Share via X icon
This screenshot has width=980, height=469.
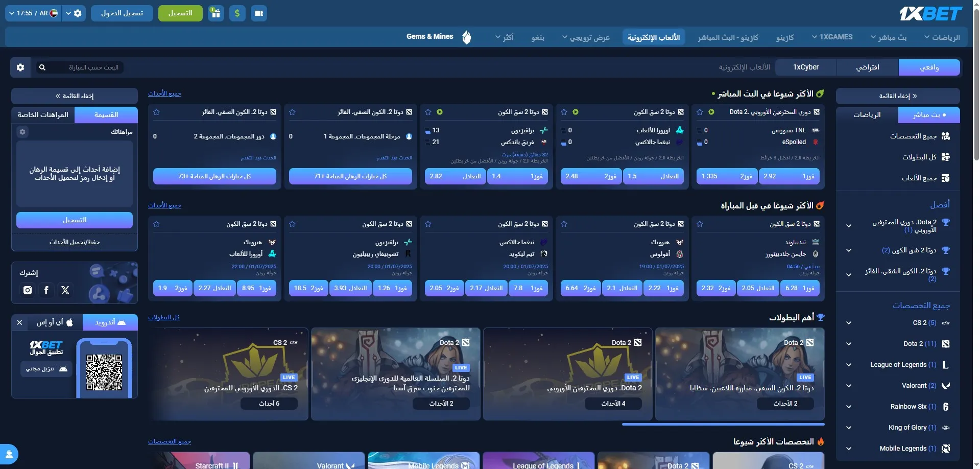click(65, 290)
